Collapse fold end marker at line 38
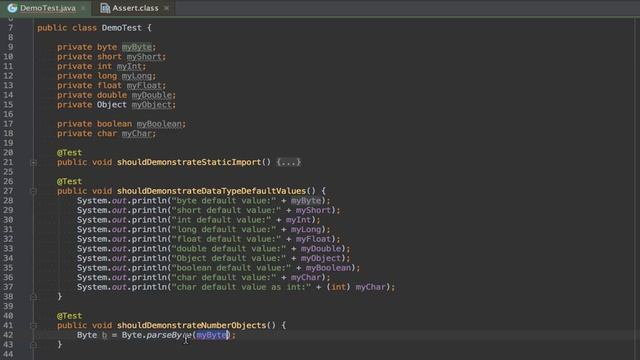Image resolution: width=640 pixels, height=360 pixels. [33, 297]
